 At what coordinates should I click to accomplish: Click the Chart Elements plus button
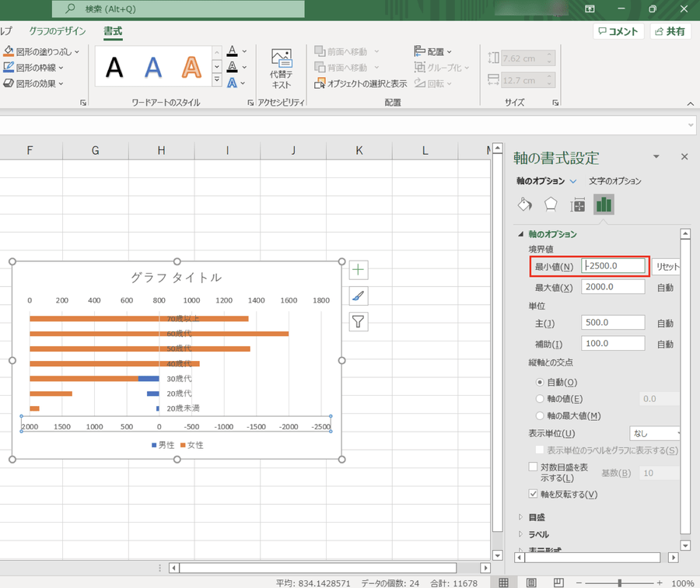[358, 270]
